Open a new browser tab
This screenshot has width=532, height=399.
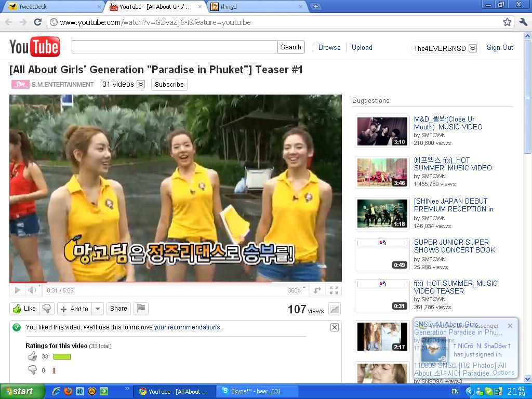pyautogui.click(x=315, y=6)
